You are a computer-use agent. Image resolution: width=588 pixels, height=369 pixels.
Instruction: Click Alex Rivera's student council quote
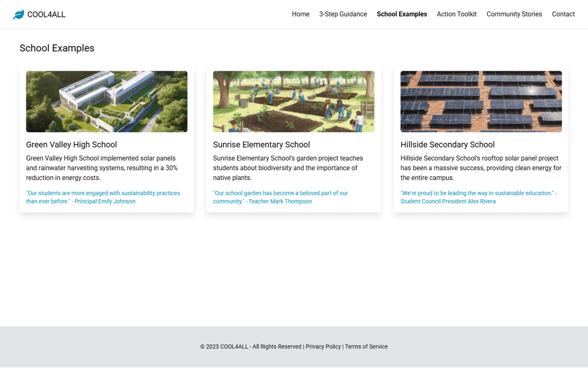tap(478, 197)
